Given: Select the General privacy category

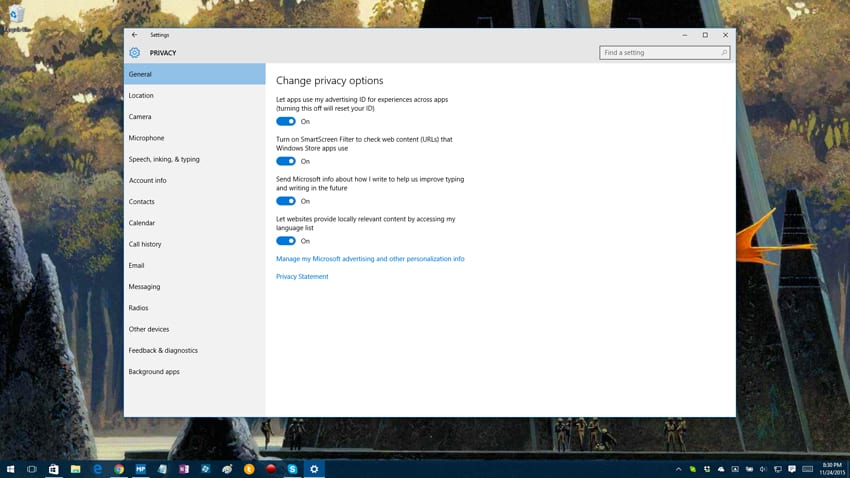Looking at the screenshot, I should point(195,74).
